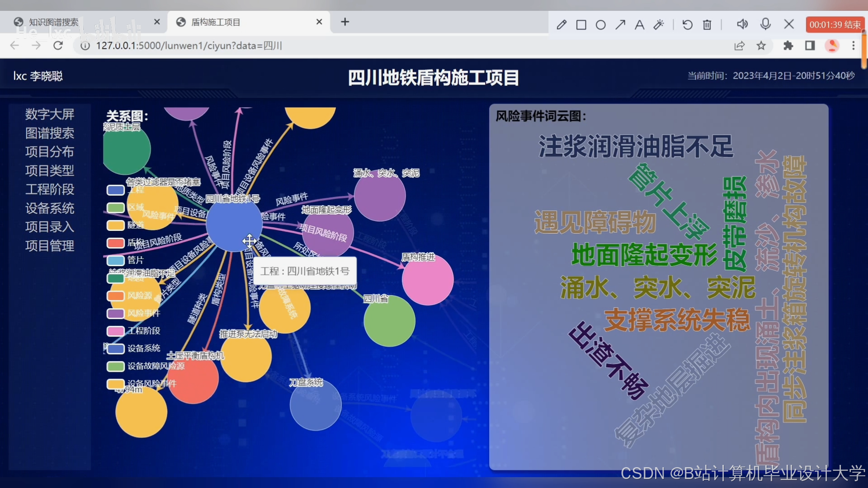Screen dimensions: 868x488
Task: Click the undo annotation icon
Action: [x=687, y=25]
